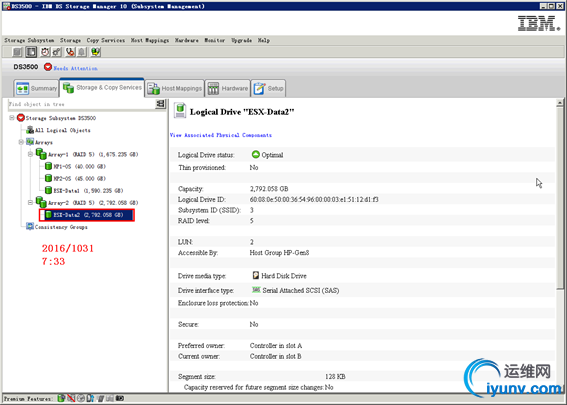Click the round grey premium feature icon
Viewport: 567px width, 405px height.
(81, 398)
